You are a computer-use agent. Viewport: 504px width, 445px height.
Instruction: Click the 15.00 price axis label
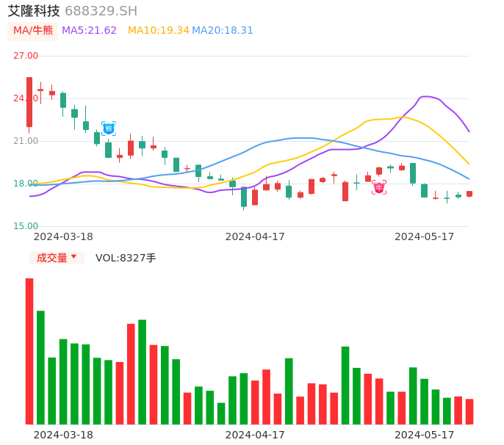[26, 226]
